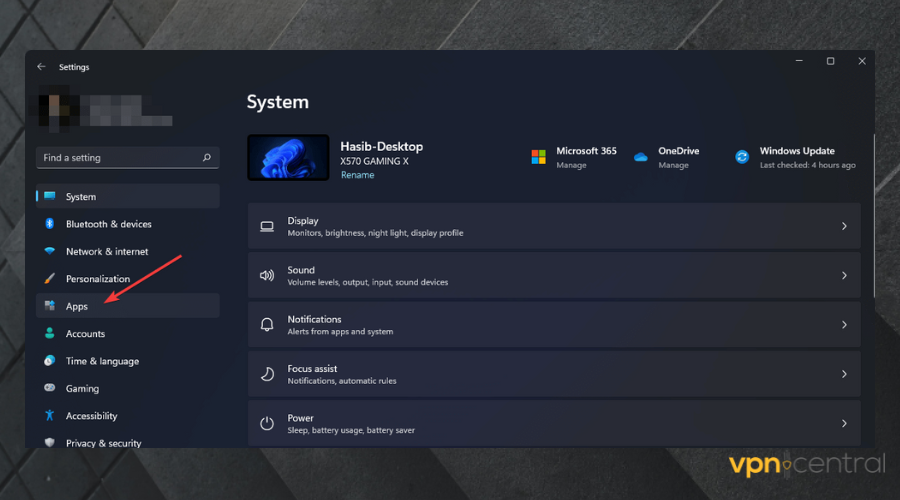The width and height of the screenshot is (900, 500).
Task: Open Windows Update status tile
Action: [795, 158]
